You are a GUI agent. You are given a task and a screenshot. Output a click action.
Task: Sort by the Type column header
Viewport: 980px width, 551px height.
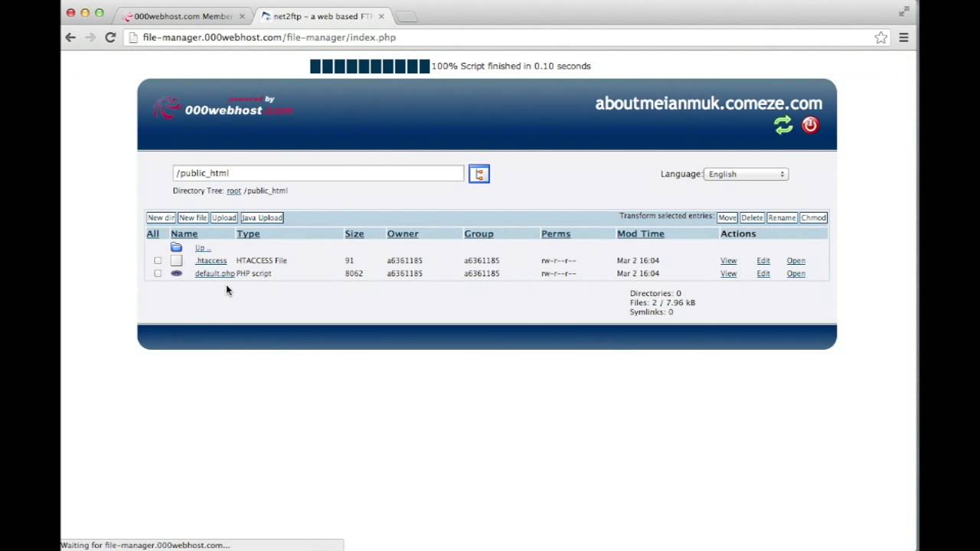point(248,233)
